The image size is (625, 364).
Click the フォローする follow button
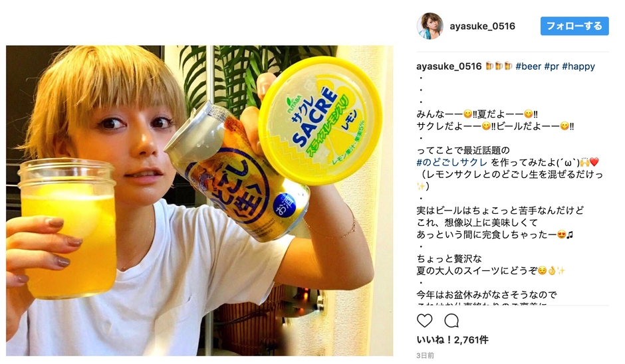pos(574,26)
